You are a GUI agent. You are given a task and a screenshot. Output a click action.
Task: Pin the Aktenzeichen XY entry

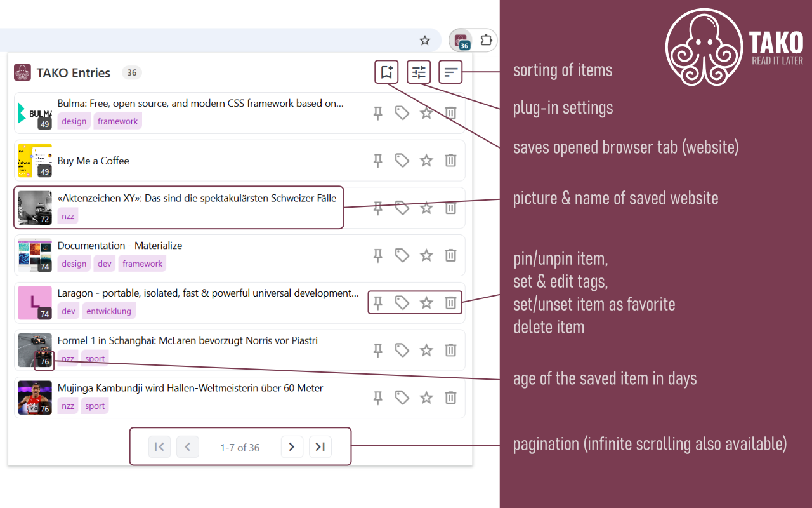coord(378,208)
